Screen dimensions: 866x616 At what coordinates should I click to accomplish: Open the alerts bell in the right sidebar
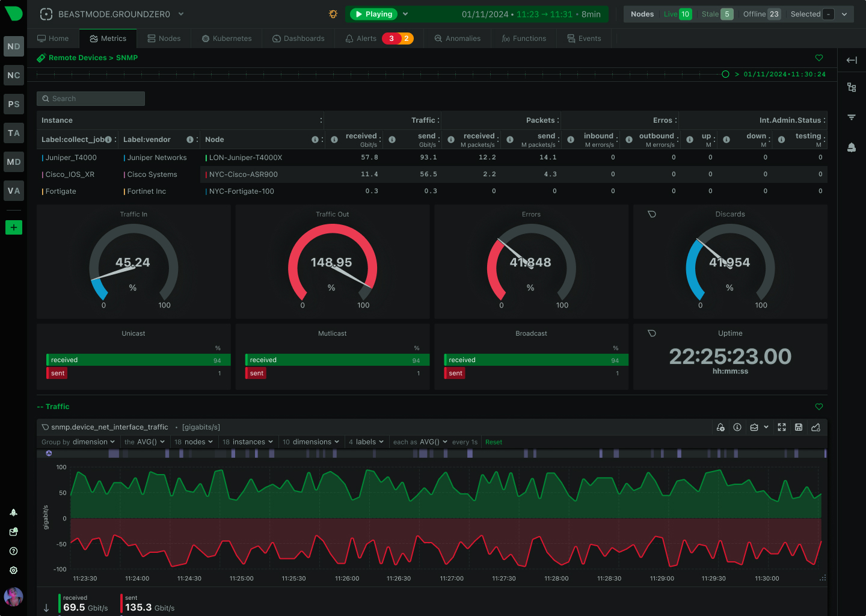click(852, 147)
